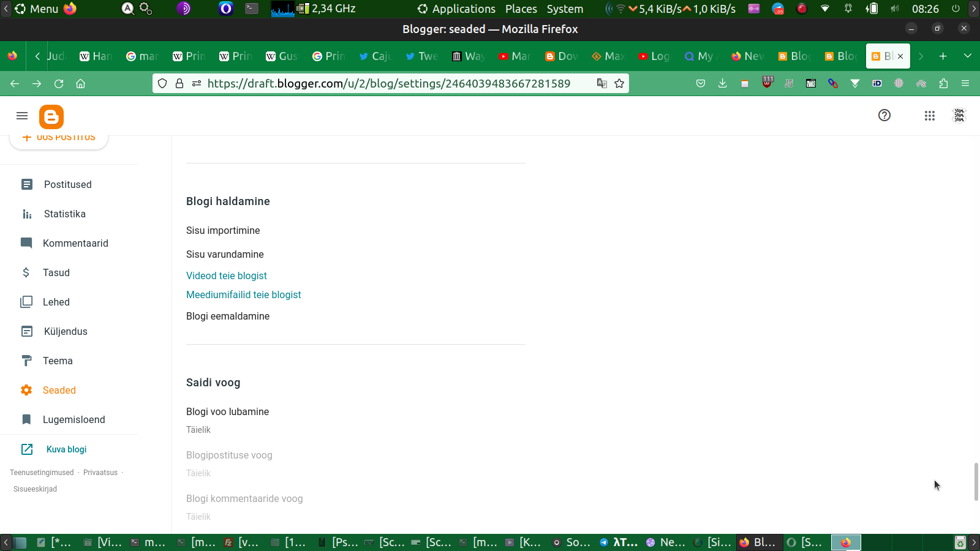Open Kommentaarid in the sidebar
Image resolution: width=980 pixels, height=551 pixels.
point(75,243)
